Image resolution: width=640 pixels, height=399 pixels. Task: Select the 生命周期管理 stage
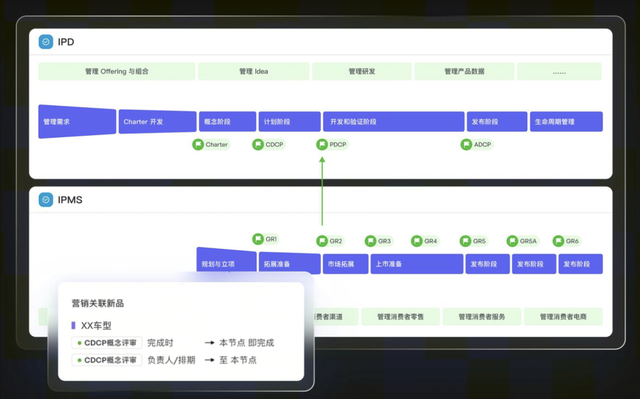(x=566, y=122)
